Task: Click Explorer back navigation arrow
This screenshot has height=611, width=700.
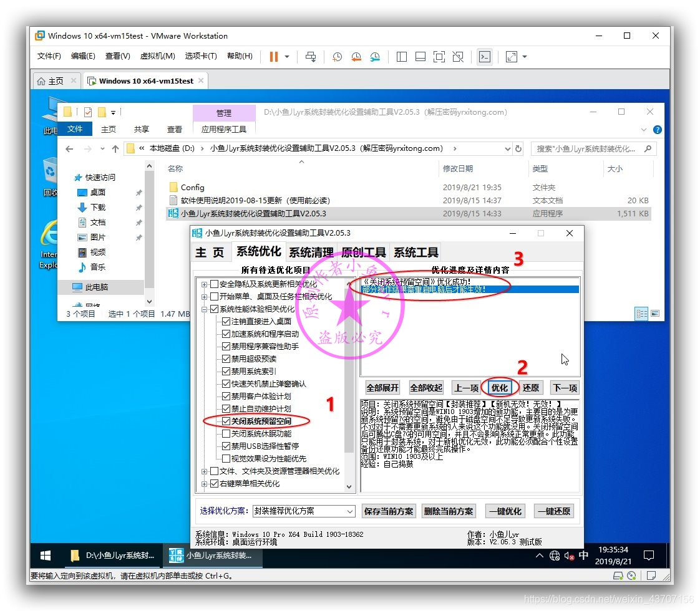Action: point(69,149)
